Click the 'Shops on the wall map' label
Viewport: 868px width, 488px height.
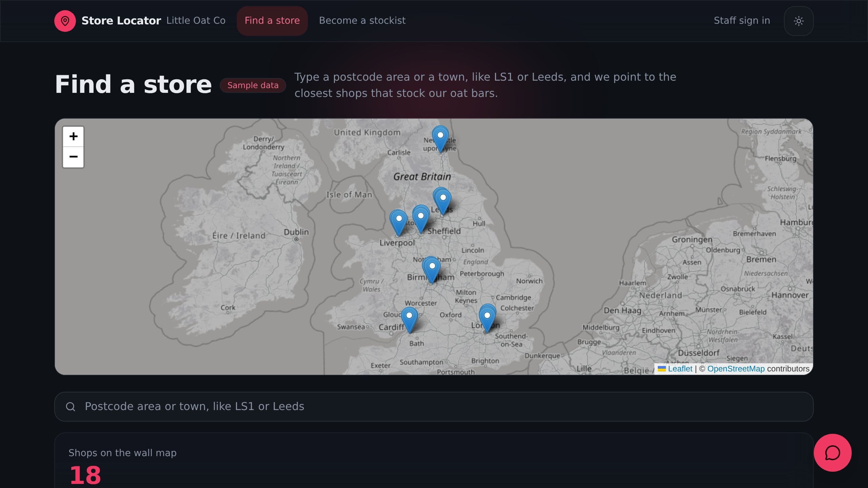pyautogui.click(x=122, y=453)
